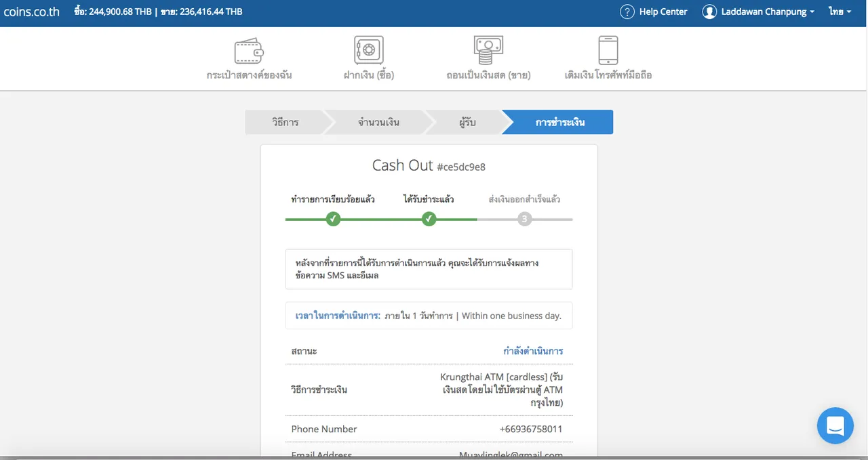Open ถอนเป็นเงินสด (ขาย) menu label
868x460 pixels.
tap(488, 75)
